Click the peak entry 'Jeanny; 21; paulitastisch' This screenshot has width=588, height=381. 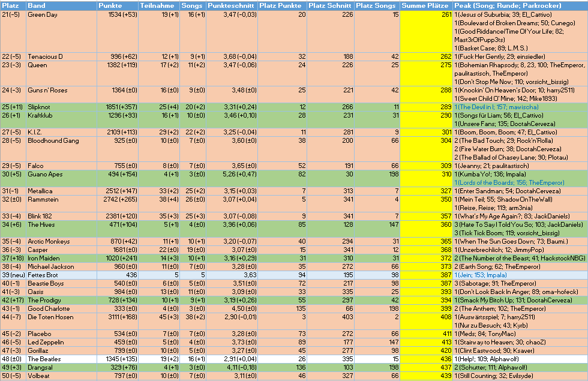[x=491, y=166]
